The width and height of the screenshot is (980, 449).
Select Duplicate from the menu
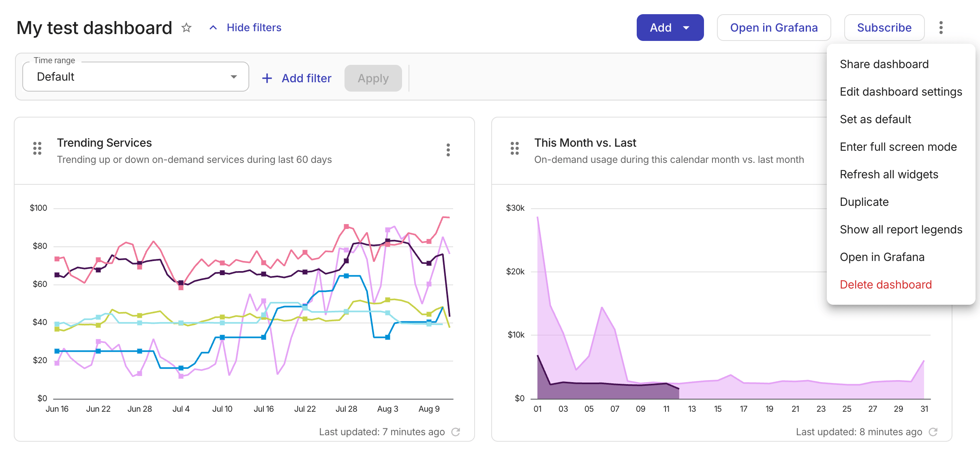click(x=864, y=202)
